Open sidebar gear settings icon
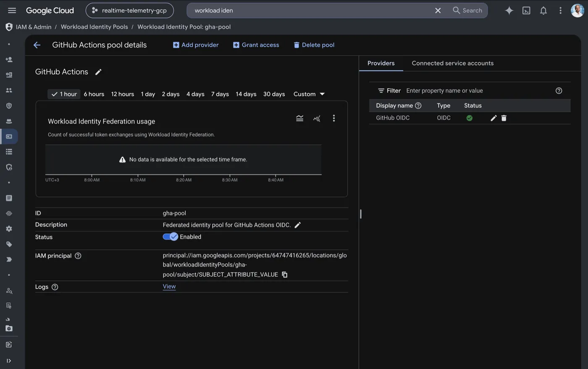588x369 pixels. [9, 229]
